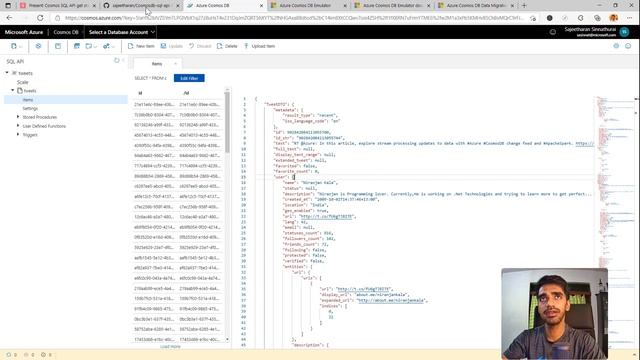640x360 pixels.
Task: Open browser tab actions menu icon
Action: coord(8,6)
